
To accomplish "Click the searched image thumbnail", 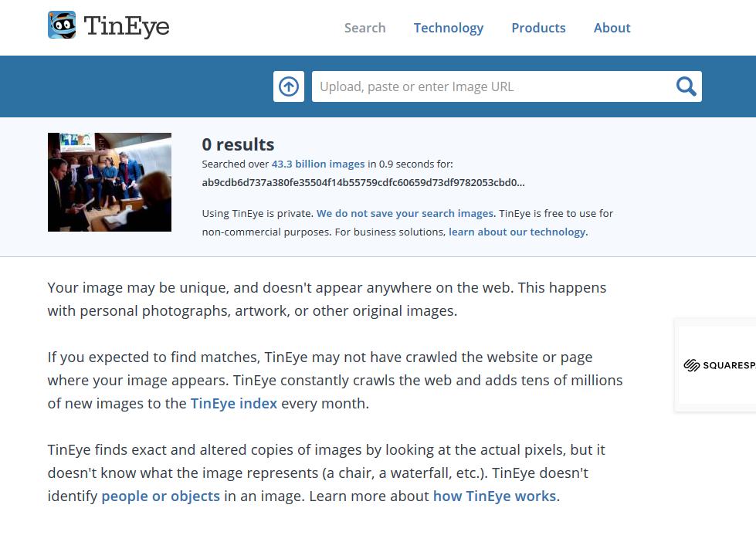I will pos(110,182).
